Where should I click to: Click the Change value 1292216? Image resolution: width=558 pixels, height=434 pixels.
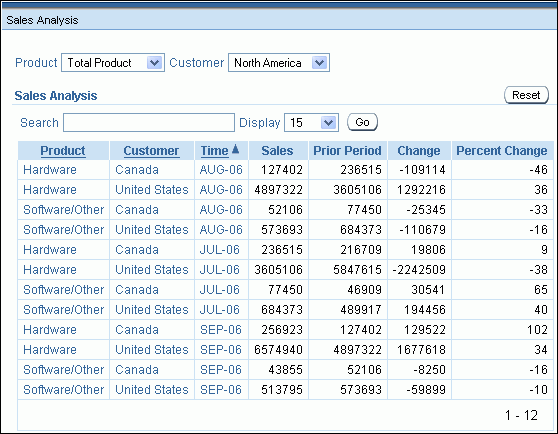click(421, 190)
